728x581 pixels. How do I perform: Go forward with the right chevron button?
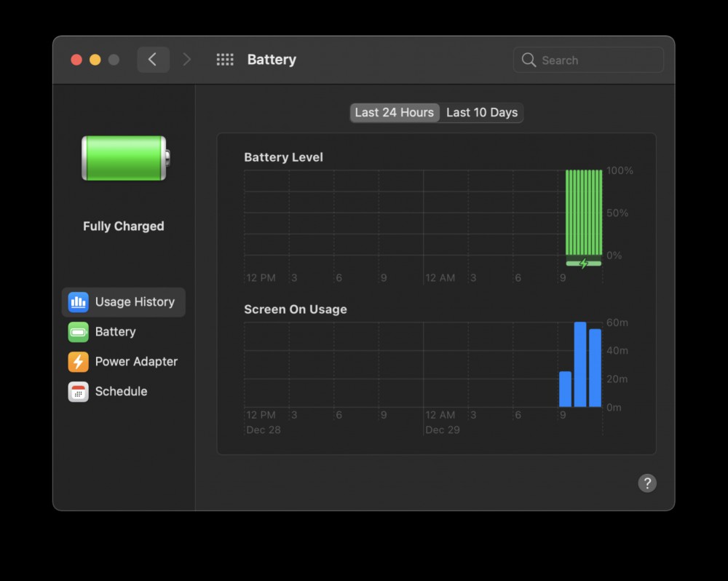click(x=186, y=60)
